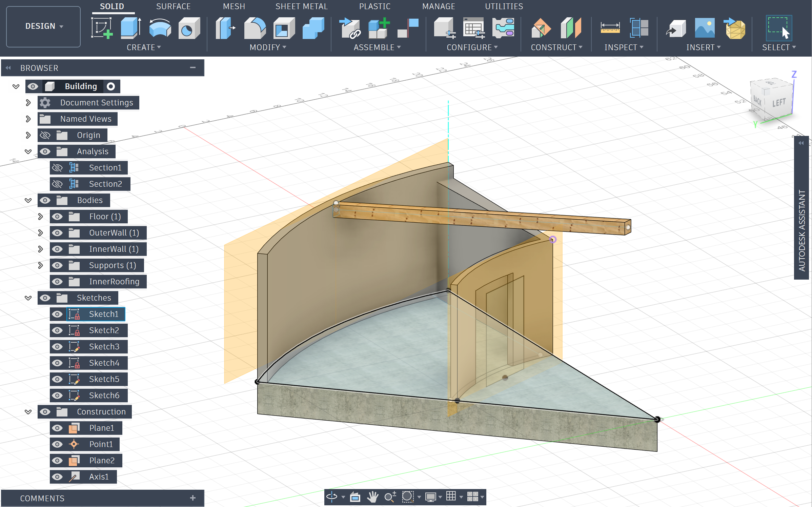This screenshot has height=507, width=812.
Task: Show Section2 analysis
Action: tap(57, 184)
